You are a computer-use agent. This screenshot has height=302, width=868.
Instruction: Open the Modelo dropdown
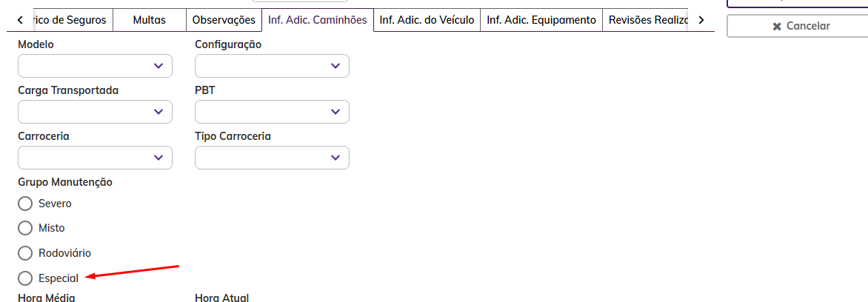coord(95,66)
